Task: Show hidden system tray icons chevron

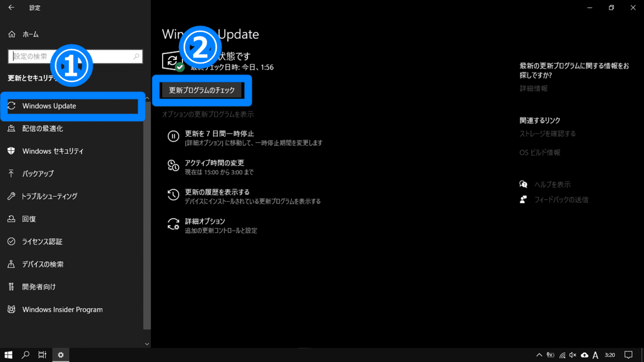Action: pyautogui.click(x=539, y=355)
